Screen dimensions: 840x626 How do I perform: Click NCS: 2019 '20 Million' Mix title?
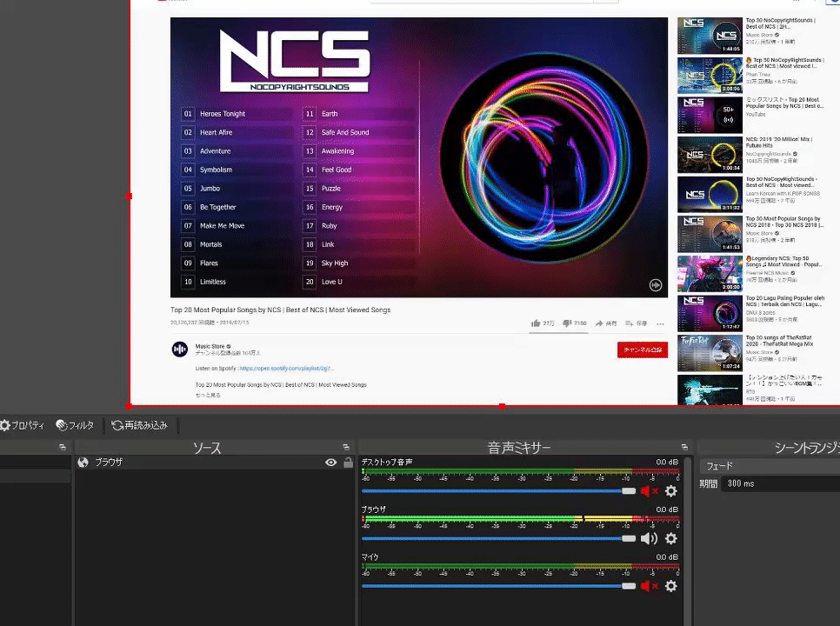(779, 142)
